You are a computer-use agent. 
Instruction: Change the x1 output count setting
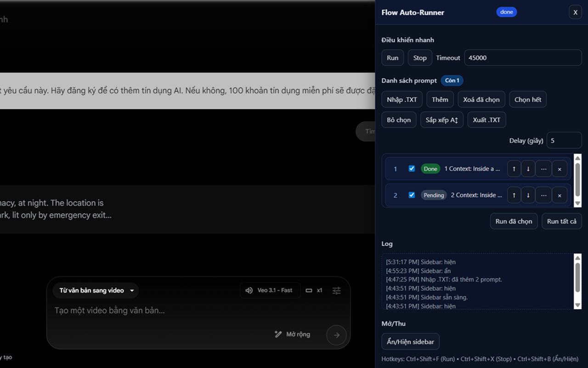point(314,290)
